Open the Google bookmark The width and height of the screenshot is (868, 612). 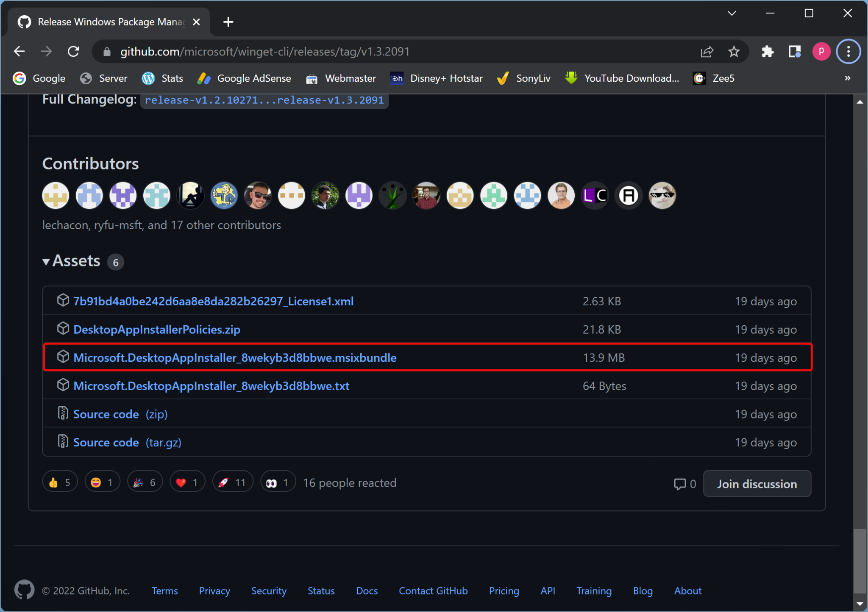39,78
